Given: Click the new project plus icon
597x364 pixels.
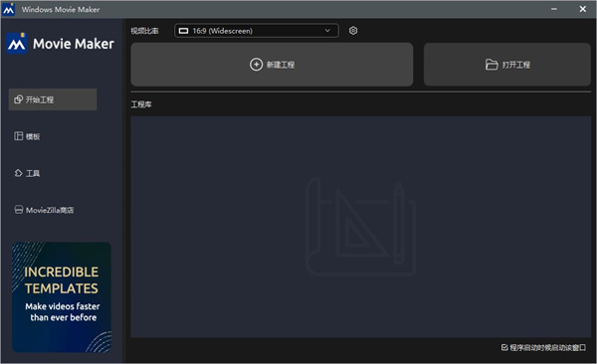Looking at the screenshot, I should [256, 65].
